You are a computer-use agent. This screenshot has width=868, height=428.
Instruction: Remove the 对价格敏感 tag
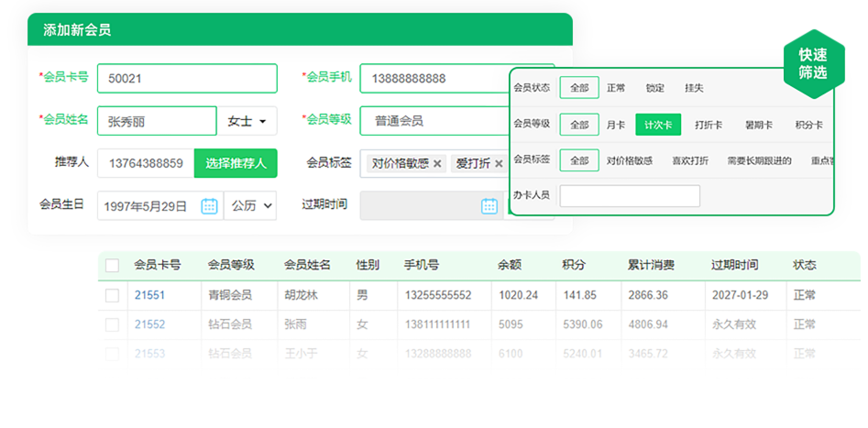tap(437, 164)
